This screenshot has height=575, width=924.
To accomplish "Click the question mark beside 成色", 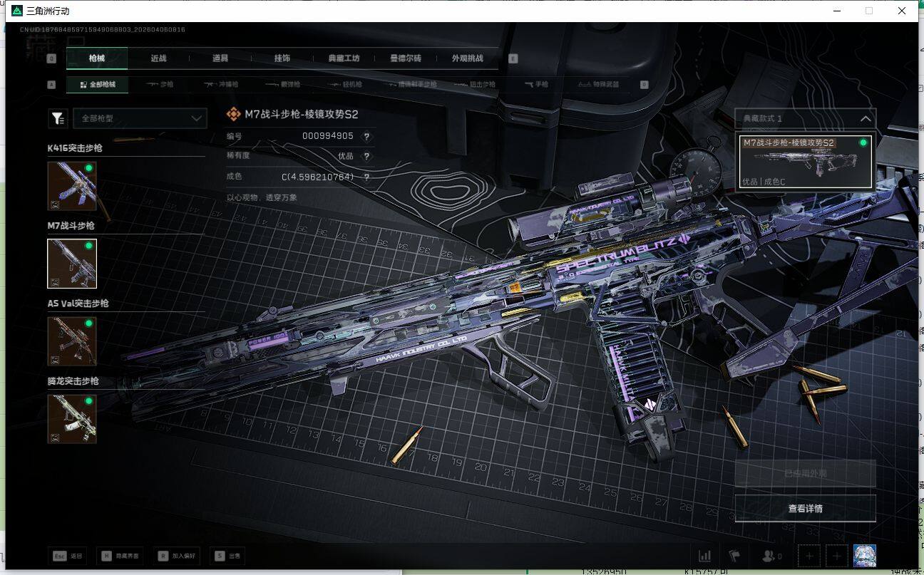I will coord(366,177).
